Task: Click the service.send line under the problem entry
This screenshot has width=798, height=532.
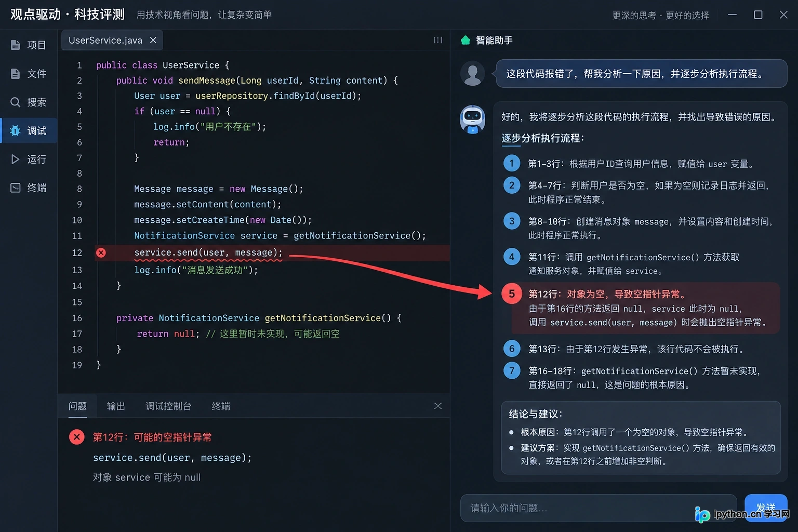Action: point(172,458)
